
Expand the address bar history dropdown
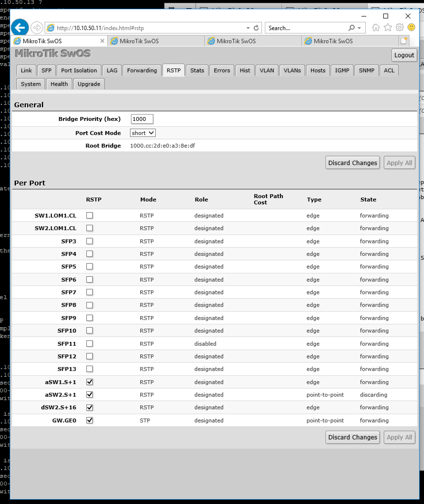(248, 28)
